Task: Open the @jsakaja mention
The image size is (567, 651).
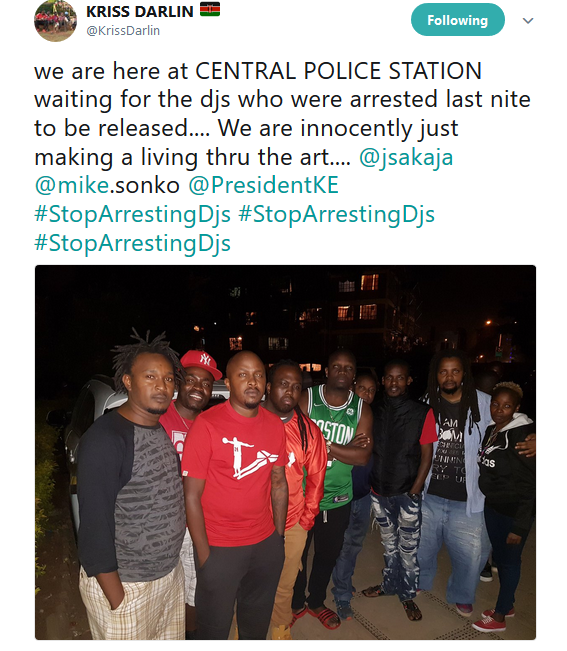Action: tap(406, 158)
